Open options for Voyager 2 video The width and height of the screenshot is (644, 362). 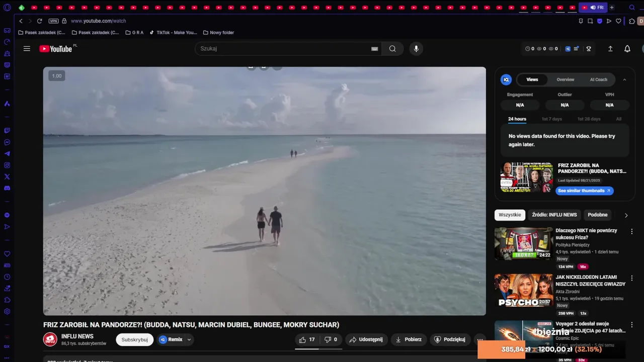point(631,325)
